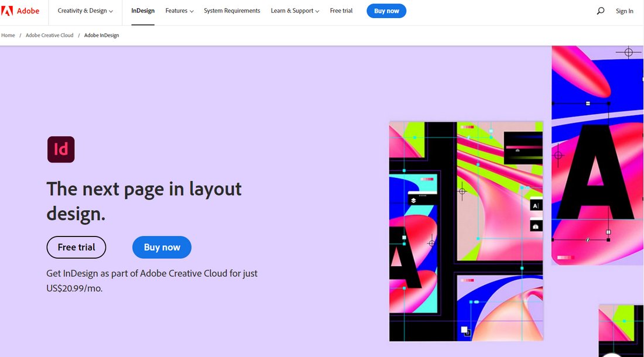Expand the Creativity & Design menu

point(85,11)
